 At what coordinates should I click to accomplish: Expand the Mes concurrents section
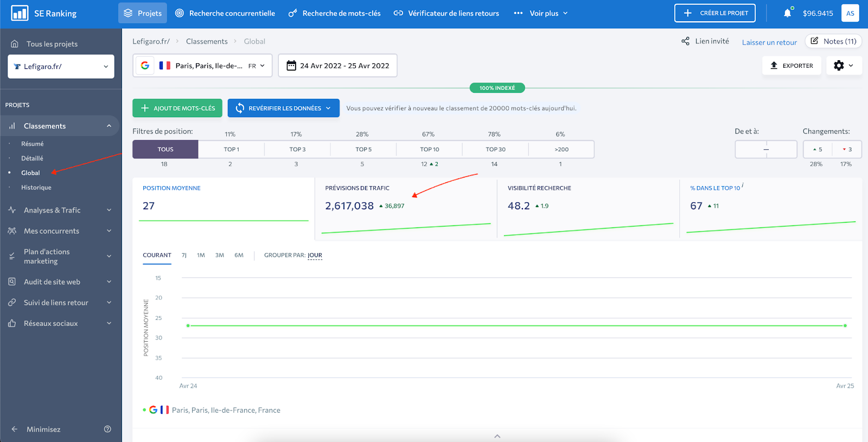[x=109, y=231]
